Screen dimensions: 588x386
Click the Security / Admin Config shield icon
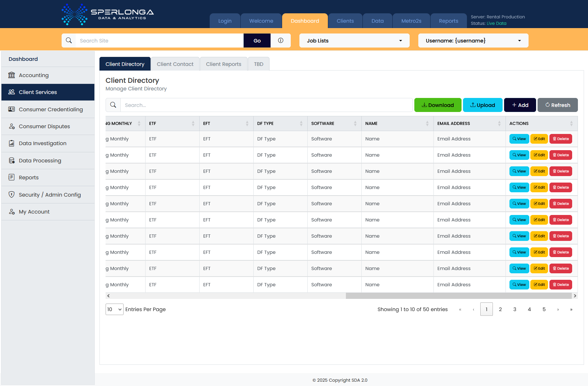(12, 194)
